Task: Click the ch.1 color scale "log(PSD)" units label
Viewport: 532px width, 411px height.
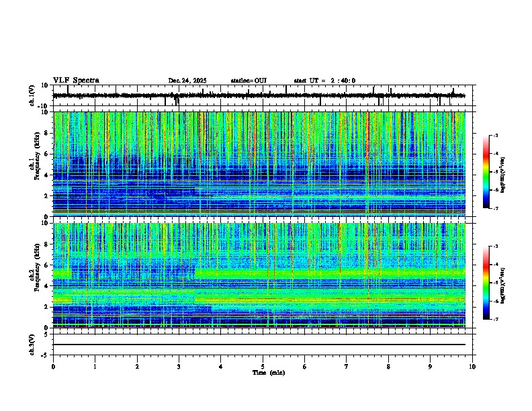Action: (x=502, y=175)
